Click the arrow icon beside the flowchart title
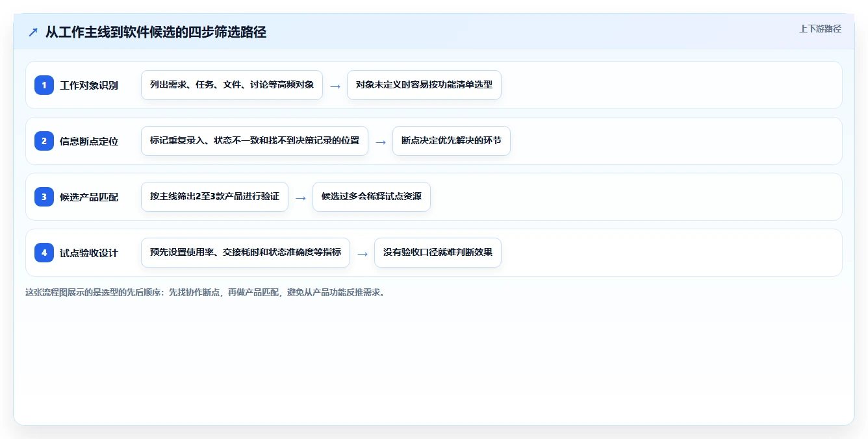Image resolution: width=868 pixels, height=439 pixels. (x=33, y=32)
